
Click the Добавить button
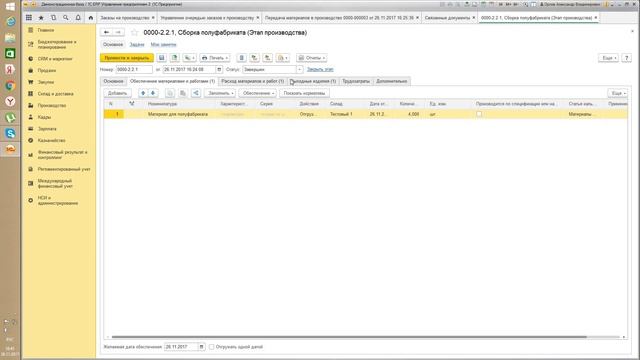coord(118,93)
